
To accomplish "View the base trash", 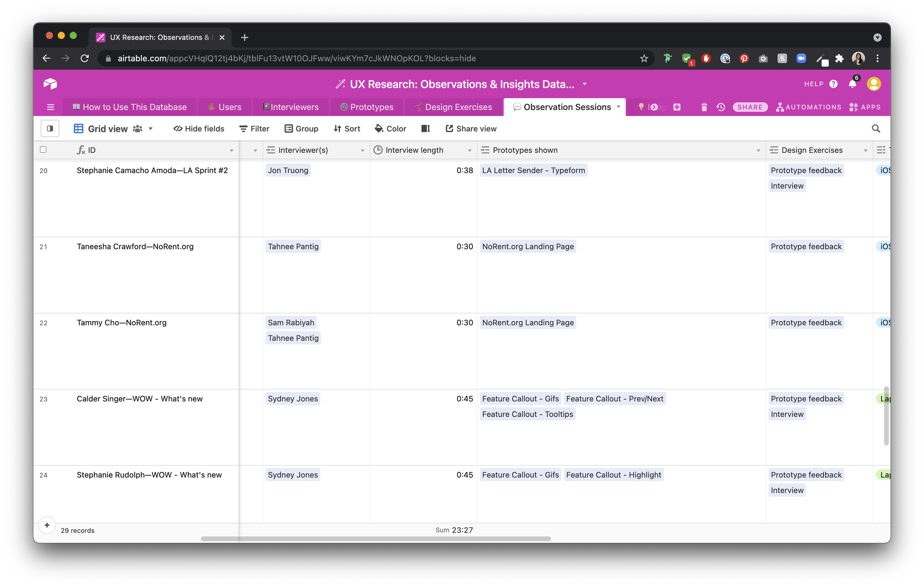I will click(704, 107).
